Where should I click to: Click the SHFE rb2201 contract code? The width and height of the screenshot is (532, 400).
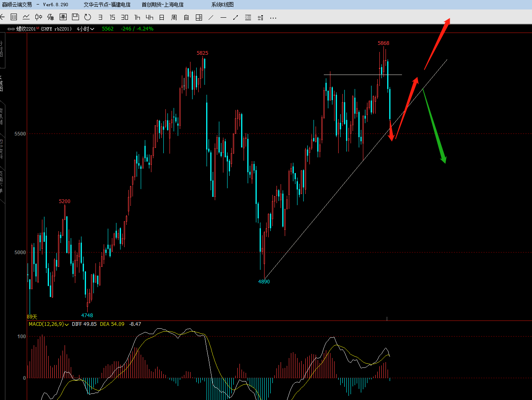point(56,29)
